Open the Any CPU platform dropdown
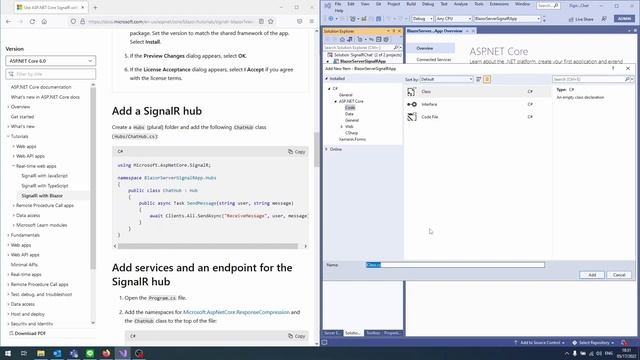Image resolution: width=640 pixels, height=360 pixels. pos(454,19)
